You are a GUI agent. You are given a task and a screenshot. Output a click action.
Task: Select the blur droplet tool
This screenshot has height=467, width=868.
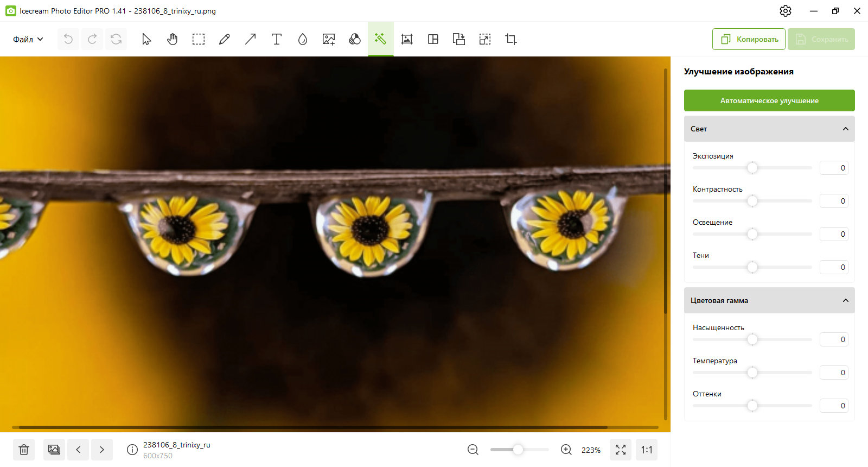pyautogui.click(x=303, y=39)
